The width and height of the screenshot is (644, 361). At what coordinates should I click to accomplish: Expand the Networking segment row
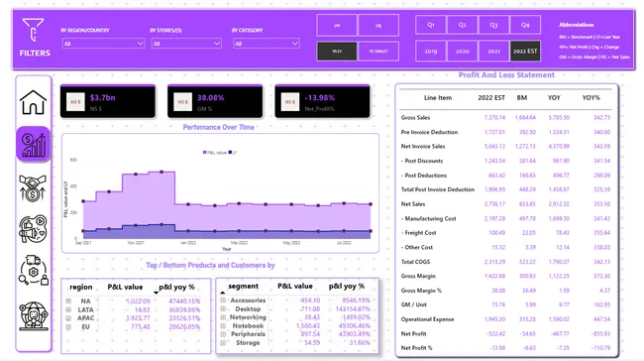[x=223, y=317]
